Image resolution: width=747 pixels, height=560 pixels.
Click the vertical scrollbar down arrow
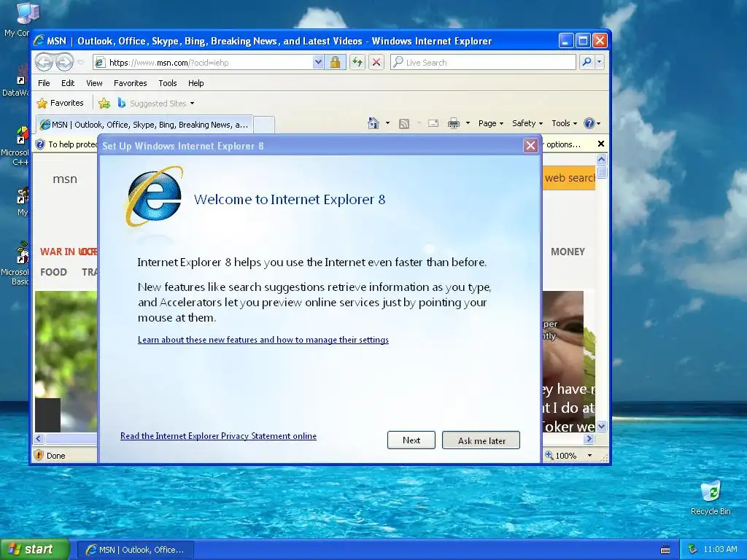pos(601,426)
